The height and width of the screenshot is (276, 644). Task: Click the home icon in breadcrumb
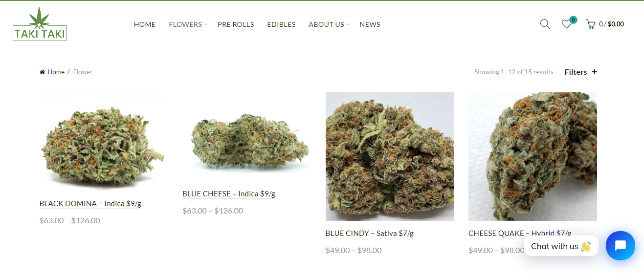point(43,72)
